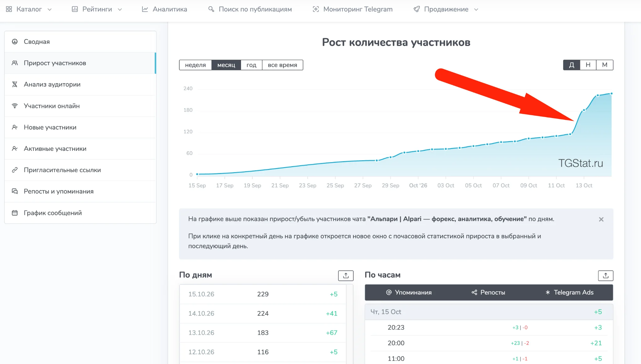
Task: Click the 13.10.26 row with +67
Action: (x=263, y=333)
